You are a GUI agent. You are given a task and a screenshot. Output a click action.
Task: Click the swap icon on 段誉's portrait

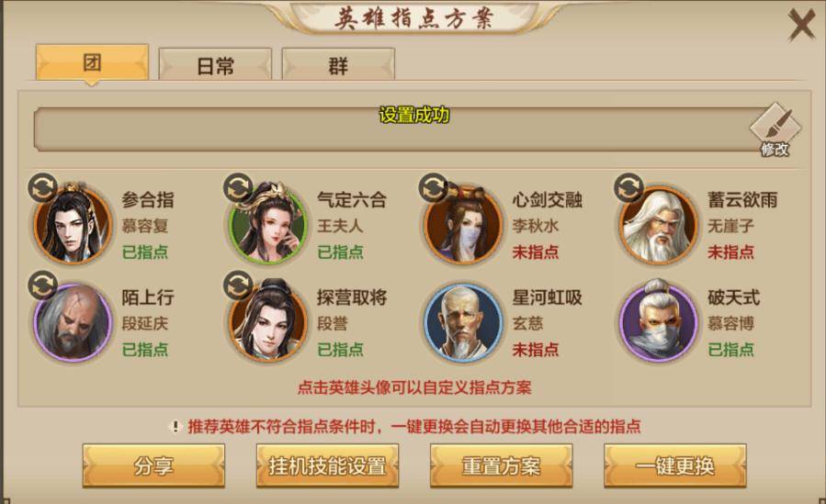pos(238,286)
